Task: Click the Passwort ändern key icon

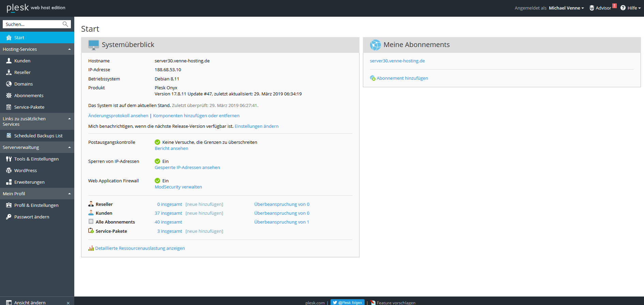Action: point(9,217)
